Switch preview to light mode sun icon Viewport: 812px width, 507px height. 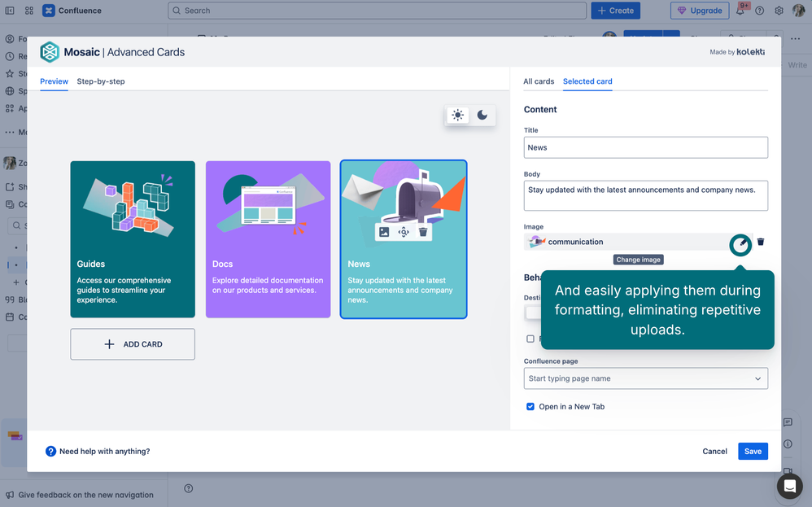pyautogui.click(x=458, y=116)
